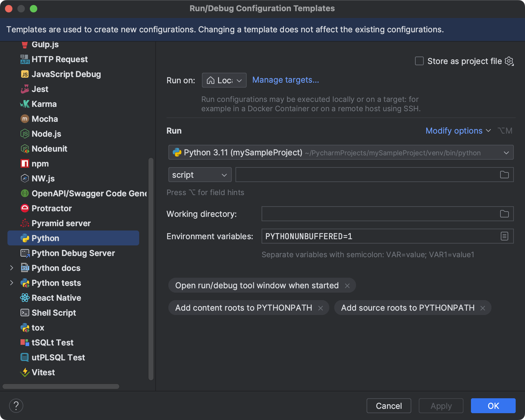
Task: Click the OpenAPI/Swagger template icon
Action: click(25, 193)
